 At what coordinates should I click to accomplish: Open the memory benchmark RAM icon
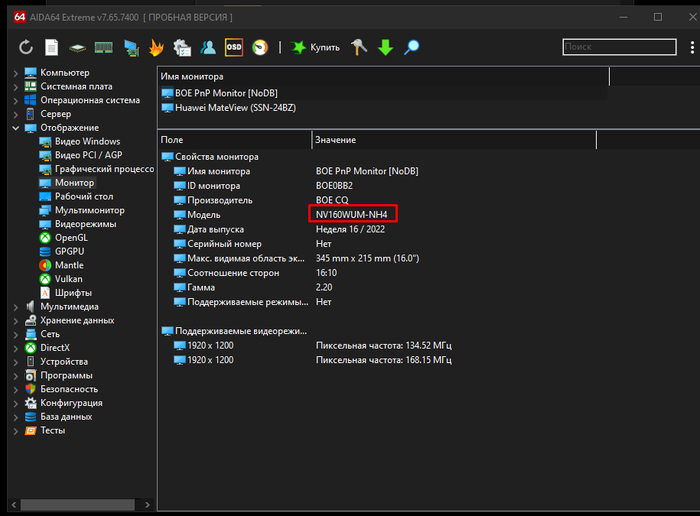point(103,47)
